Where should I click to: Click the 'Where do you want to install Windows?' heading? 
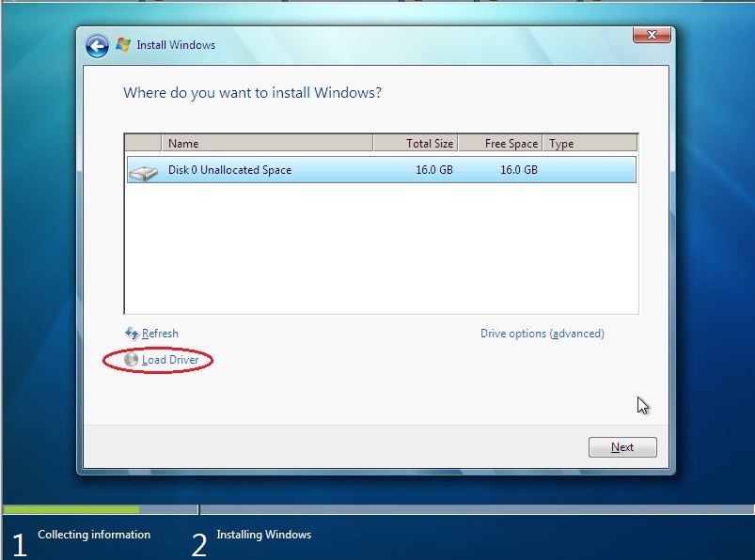tap(252, 92)
